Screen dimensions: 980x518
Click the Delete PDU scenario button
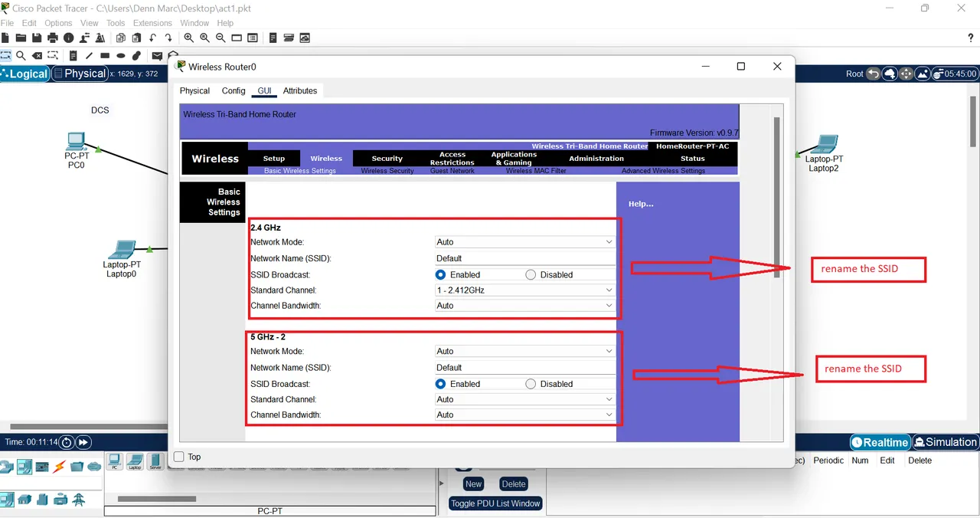[x=514, y=484]
